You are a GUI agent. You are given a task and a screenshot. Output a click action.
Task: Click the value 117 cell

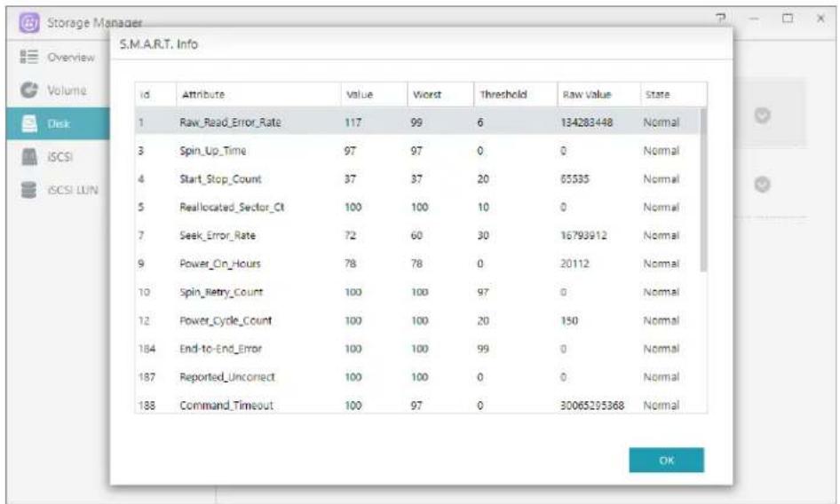pos(353,122)
